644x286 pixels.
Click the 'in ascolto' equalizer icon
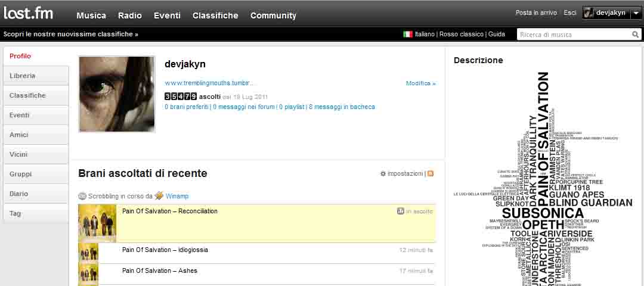[401, 212]
